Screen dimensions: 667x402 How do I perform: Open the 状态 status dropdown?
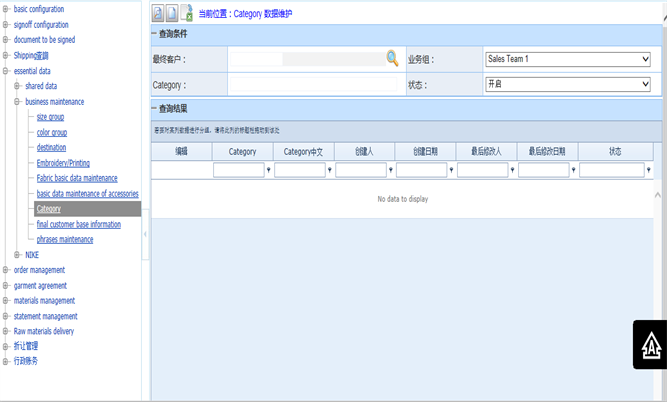(x=567, y=85)
